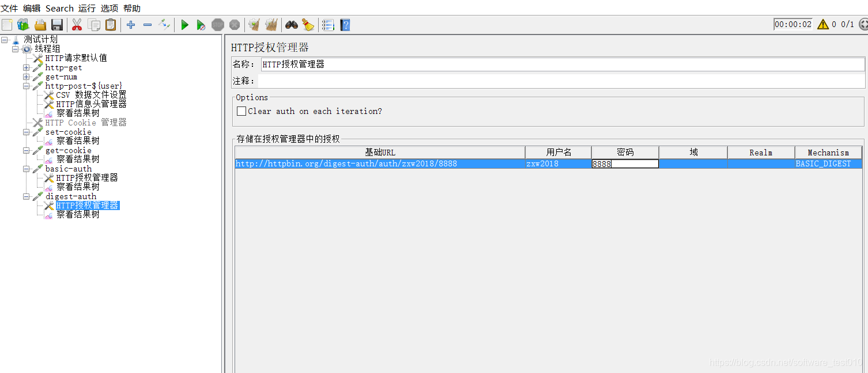This screenshot has width=868, height=373.
Task: Select 察看结果树 under set-cookie
Action: 78,141
